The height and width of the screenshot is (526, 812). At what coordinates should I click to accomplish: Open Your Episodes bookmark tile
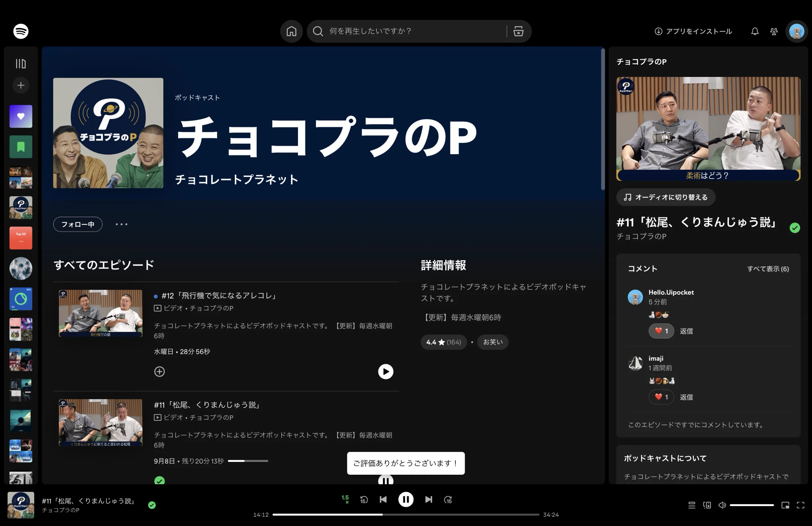(21, 147)
